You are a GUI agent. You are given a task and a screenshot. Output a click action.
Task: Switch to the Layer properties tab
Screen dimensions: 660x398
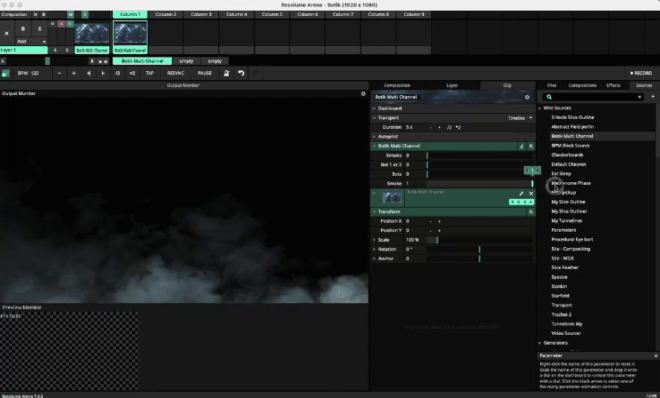tap(452, 85)
